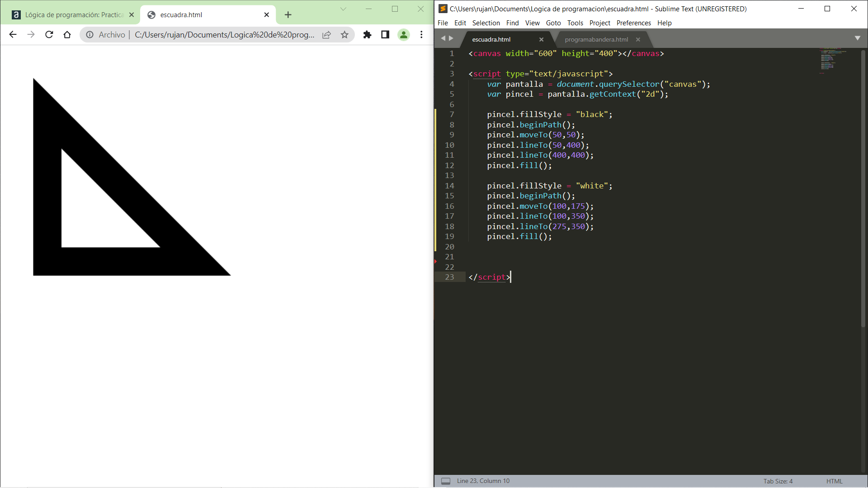
Task: Change HTML syntax in status bar
Action: pyautogui.click(x=834, y=481)
